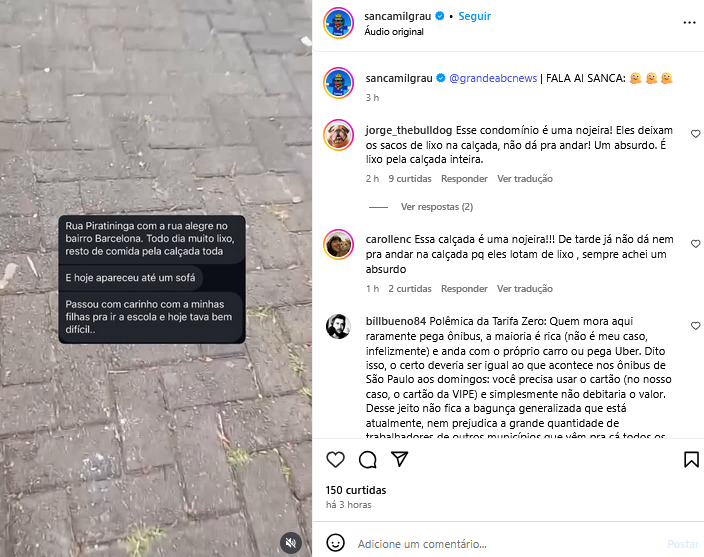Unmute the video sound icon
The image size is (704, 557).
point(291,543)
